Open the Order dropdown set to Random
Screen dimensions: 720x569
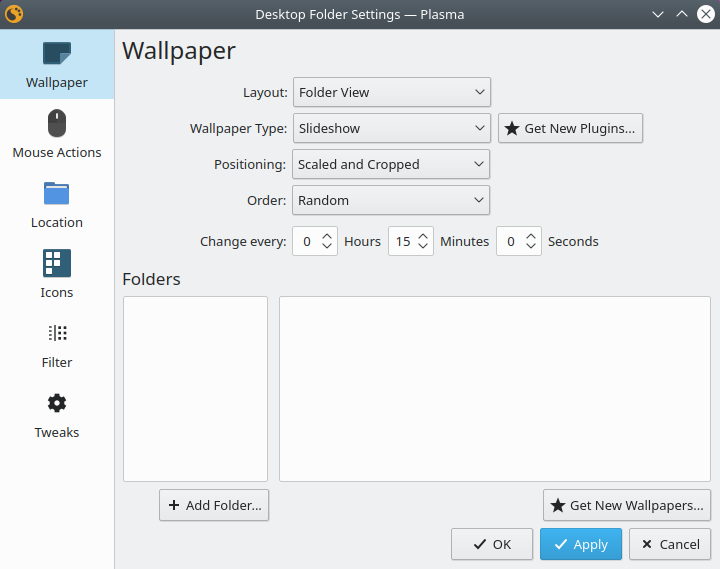(x=391, y=200)
